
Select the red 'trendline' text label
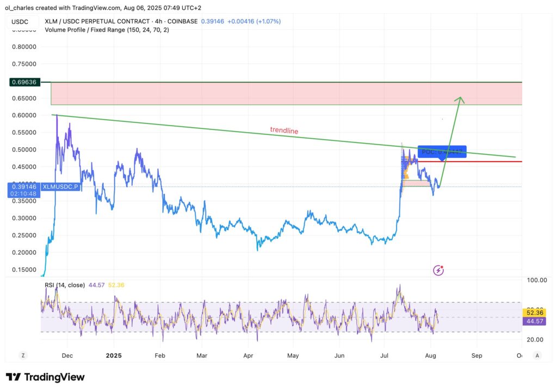[x=284, y=131]
